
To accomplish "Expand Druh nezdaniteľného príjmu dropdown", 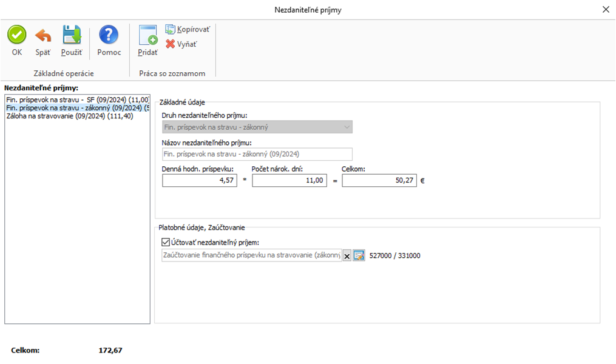I will [347, 127].
